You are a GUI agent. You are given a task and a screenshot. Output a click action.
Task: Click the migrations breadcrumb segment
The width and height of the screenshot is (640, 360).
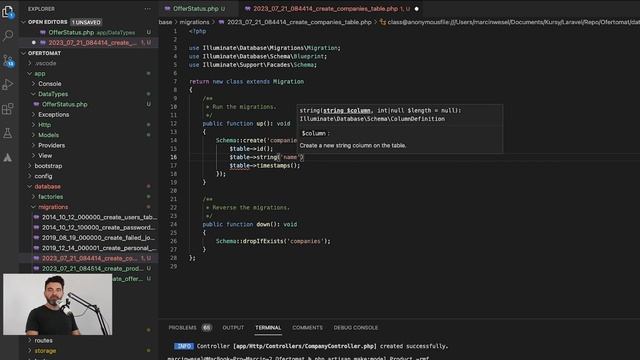[194, 22]
